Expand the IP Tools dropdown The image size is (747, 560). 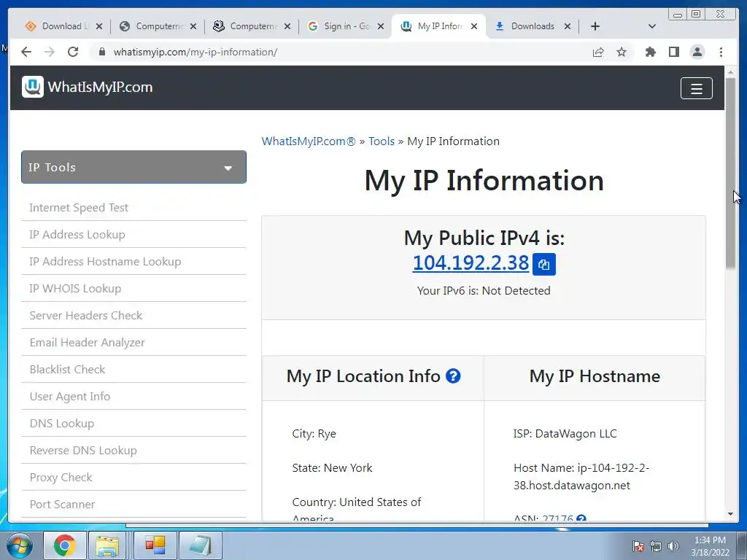134,167
